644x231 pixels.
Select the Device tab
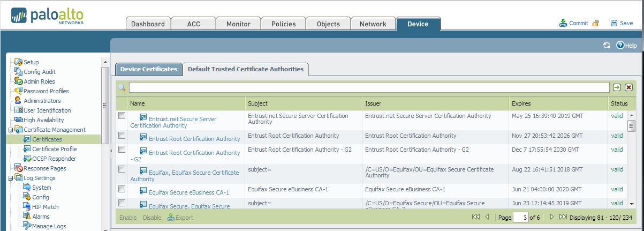point(418,24)
